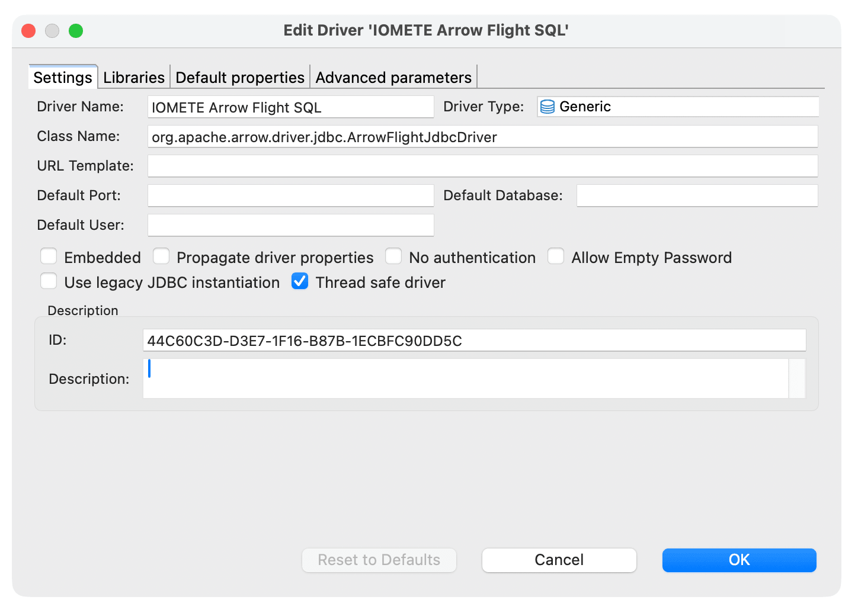Screen dimensions: 858x616
Task: Open the Default properties tab
Action: (240, 78)
